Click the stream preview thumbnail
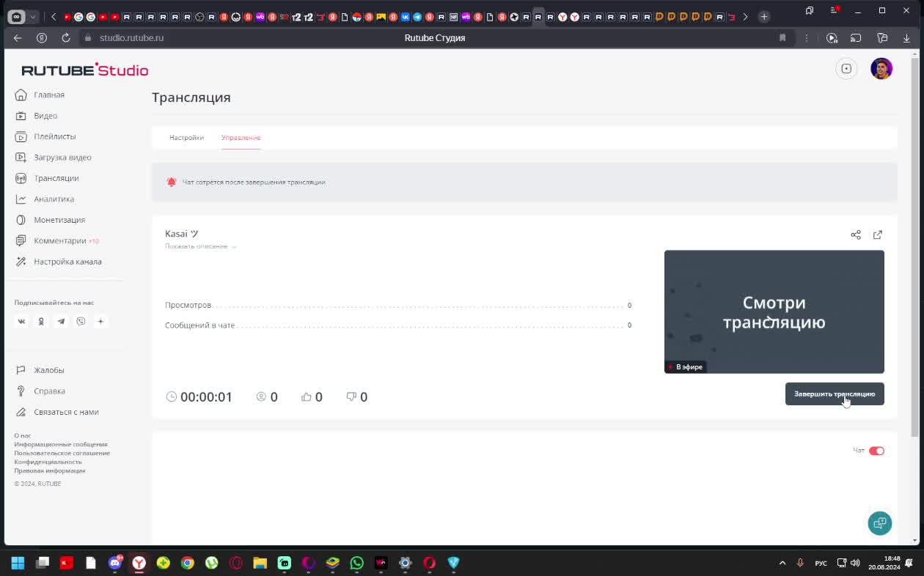Viewport: 924px width, 576px height. (x=774, y=311)
